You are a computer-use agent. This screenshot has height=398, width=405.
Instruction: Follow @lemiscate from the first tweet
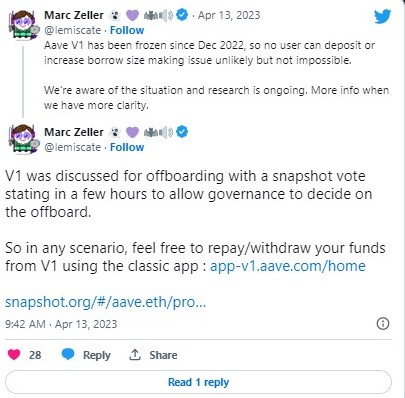(x=127, y=30)
